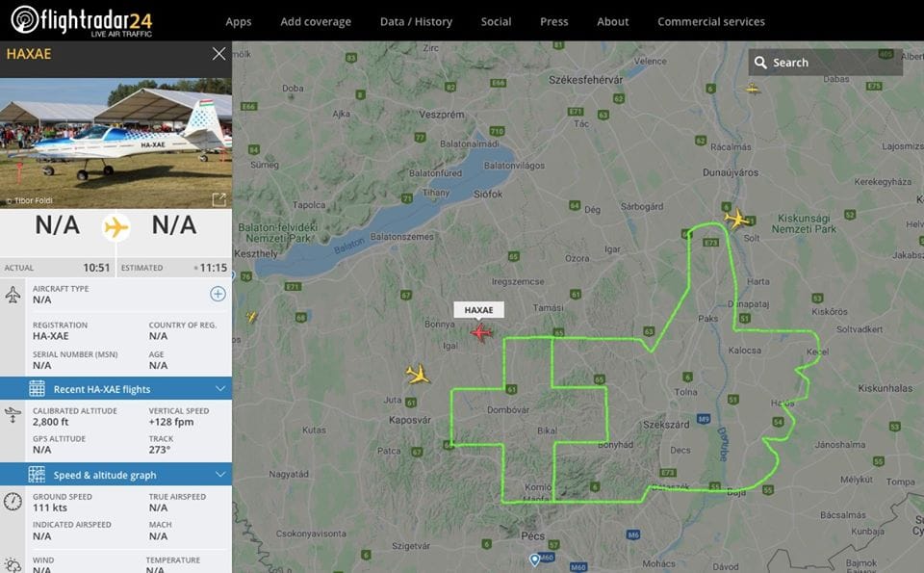Click the About link in navigation
Screen dimensions: 924x573
[612, 21]
